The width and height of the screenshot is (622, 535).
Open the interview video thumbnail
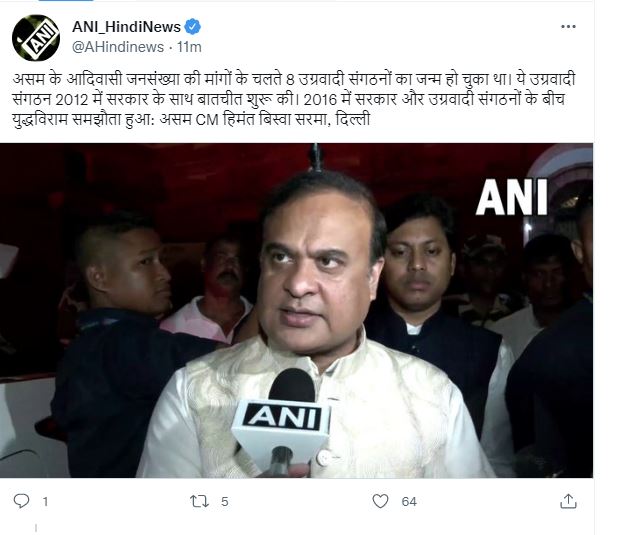pyautogui.click(x=296, y=310)
